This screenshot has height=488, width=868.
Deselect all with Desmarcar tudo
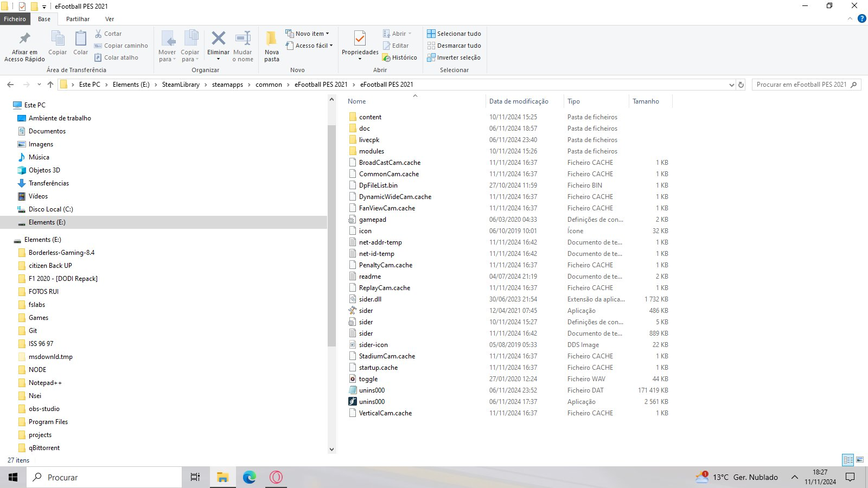(x=454, y=46)
